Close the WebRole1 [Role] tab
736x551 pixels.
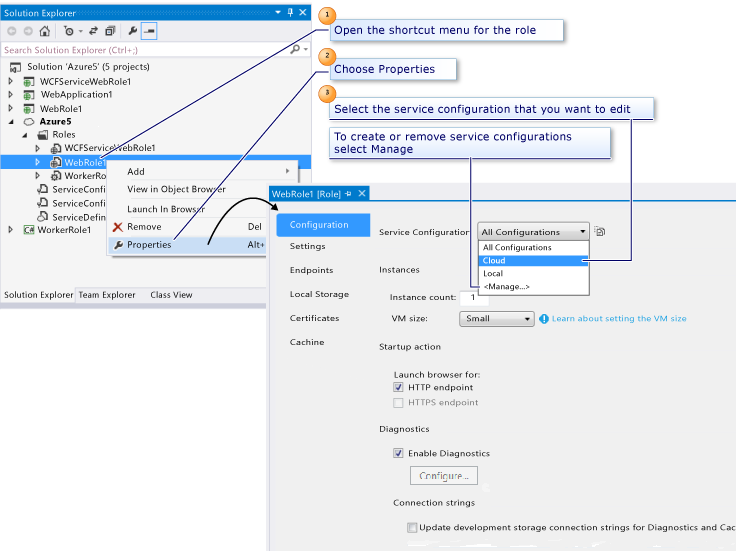[x=362, y=193]
